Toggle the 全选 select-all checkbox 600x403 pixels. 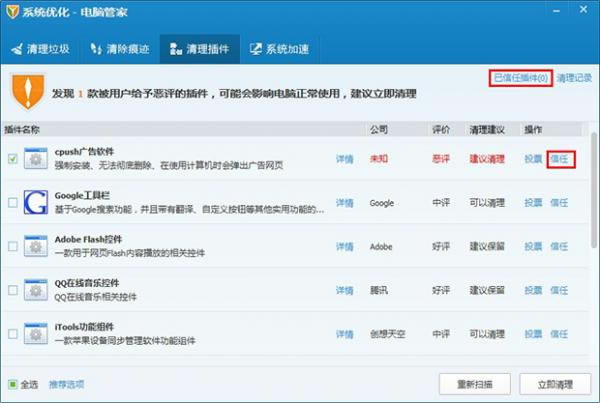point(13,384)
